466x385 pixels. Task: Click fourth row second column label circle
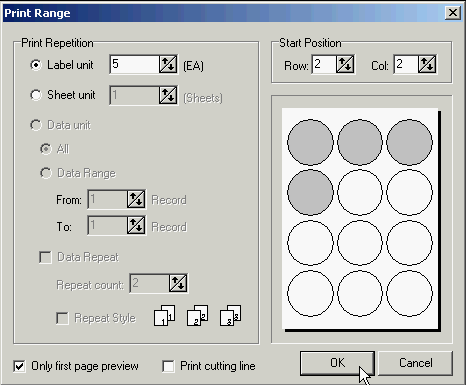click(x=360, y=293)
